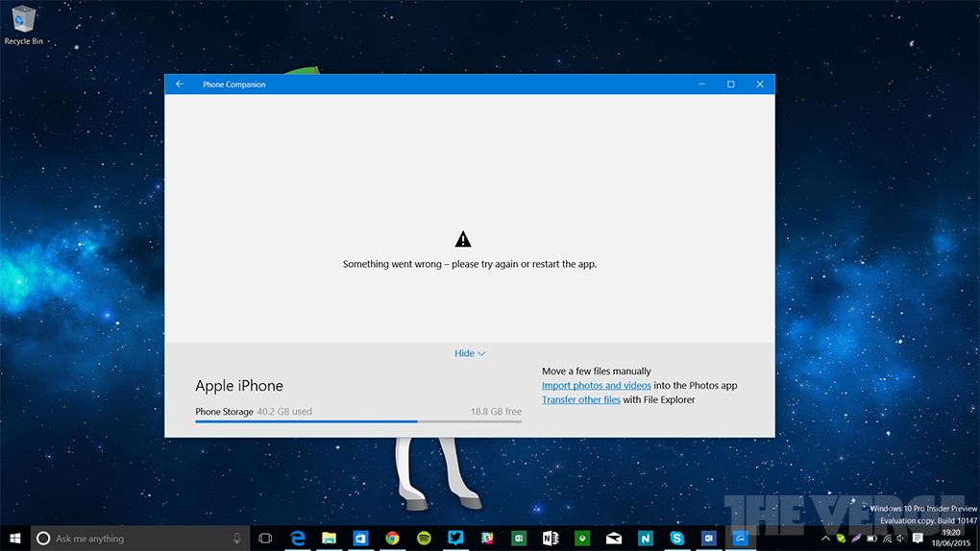Launch OneNote from the taskbar
Viewport: 980px width, 551px height.
click(551, 538)
